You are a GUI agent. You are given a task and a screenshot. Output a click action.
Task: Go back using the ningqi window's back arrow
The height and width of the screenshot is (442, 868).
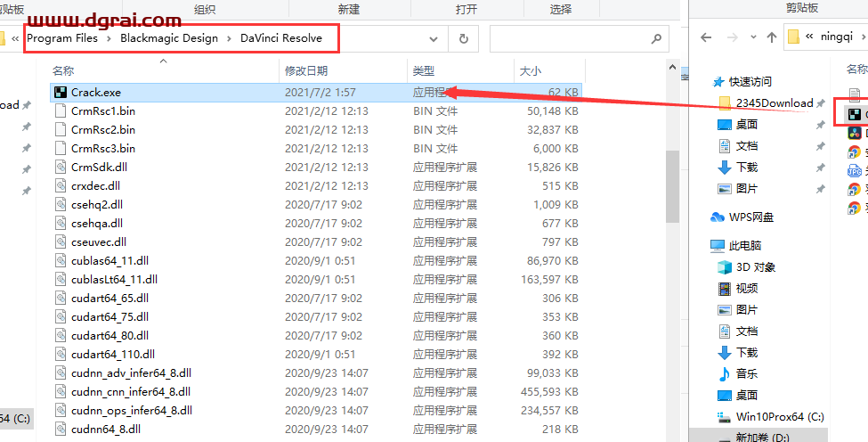click(706, 37)
